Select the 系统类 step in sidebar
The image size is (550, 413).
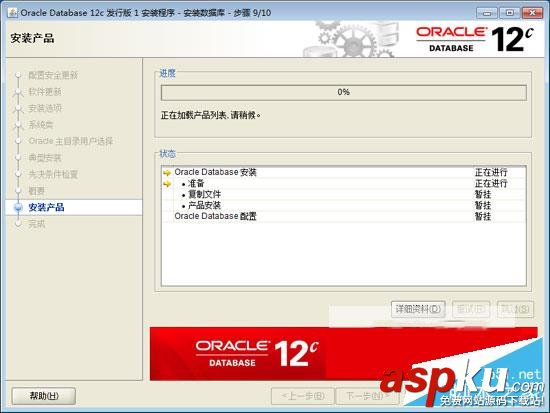click(41, 125)
